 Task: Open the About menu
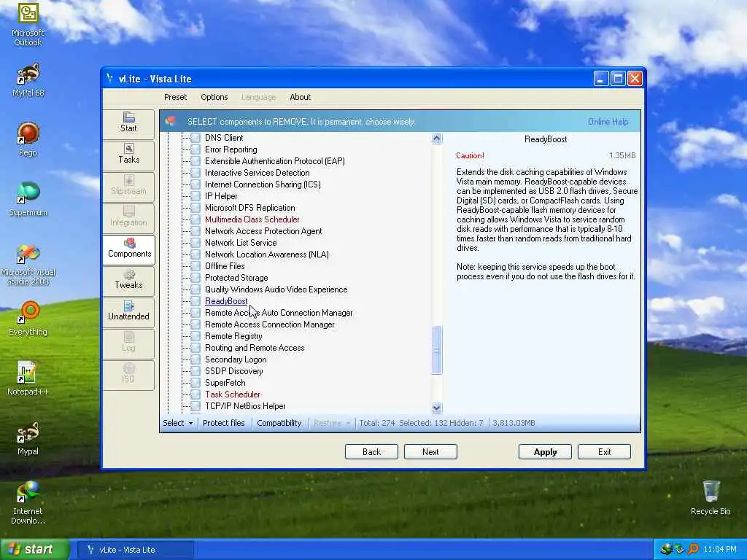pos(300,97)
